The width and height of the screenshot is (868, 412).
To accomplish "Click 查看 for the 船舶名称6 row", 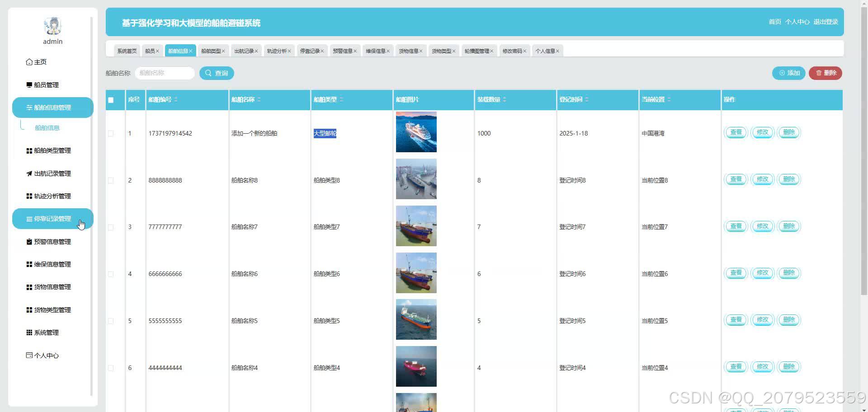I will click(x=736, y=273).
